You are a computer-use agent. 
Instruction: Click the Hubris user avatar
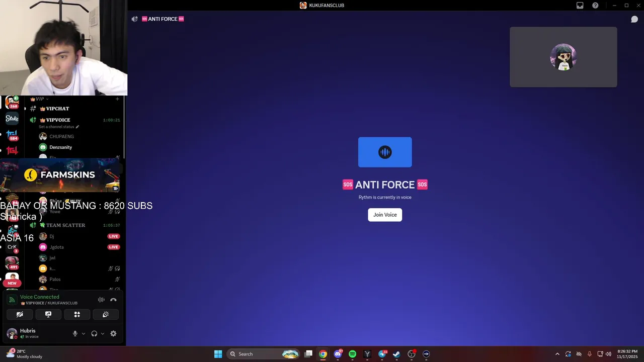click(x=12, y=333)
